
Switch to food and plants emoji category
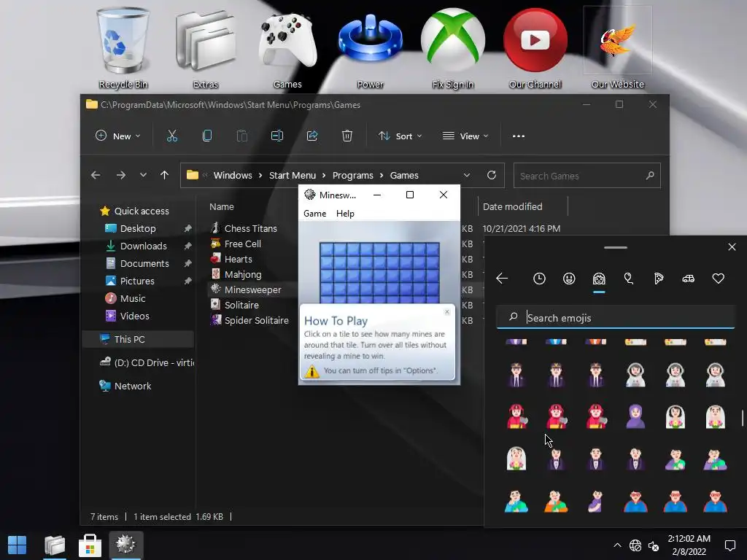coord(659,279)
